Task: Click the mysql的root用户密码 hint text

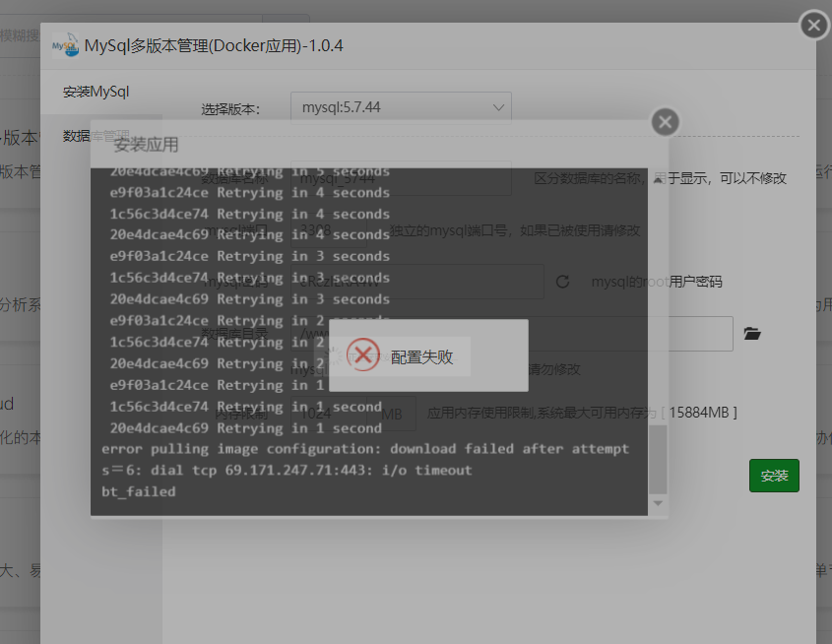Action: click(657, 282)
